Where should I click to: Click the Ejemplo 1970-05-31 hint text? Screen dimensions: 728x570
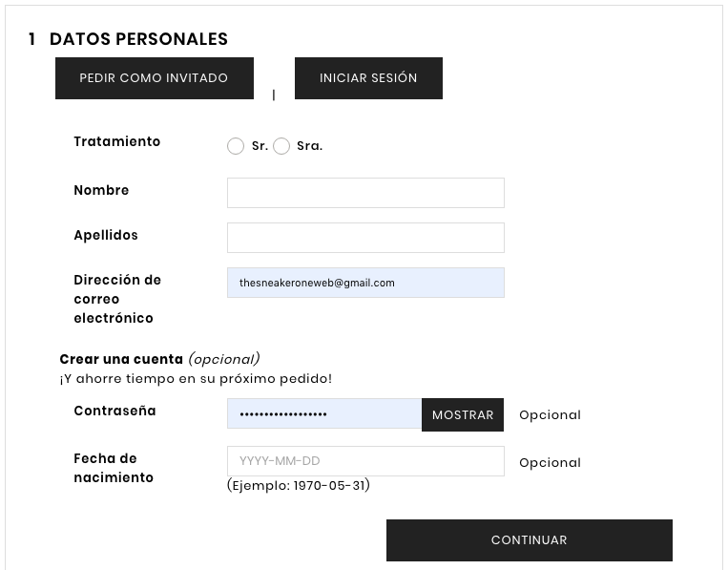[x=299, y=485]
